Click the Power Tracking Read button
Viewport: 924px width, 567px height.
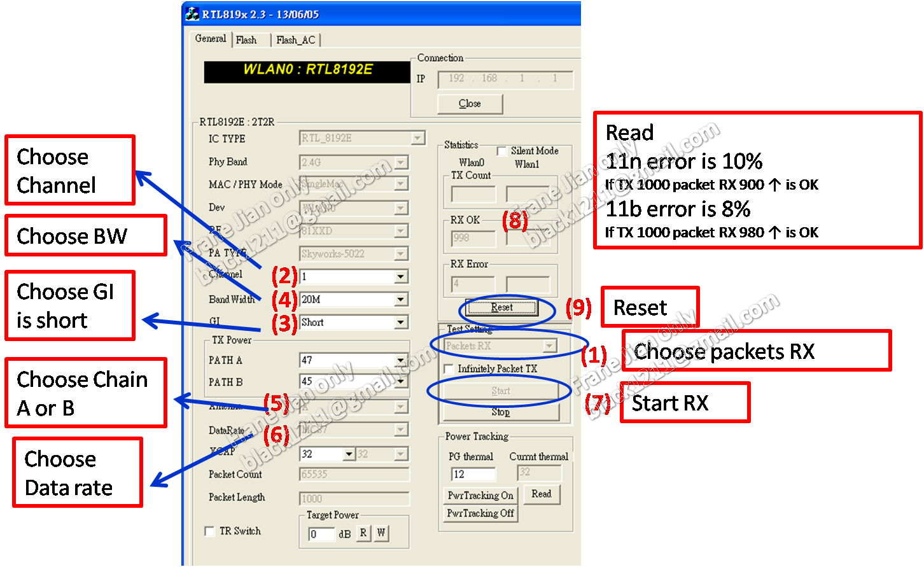542,494
